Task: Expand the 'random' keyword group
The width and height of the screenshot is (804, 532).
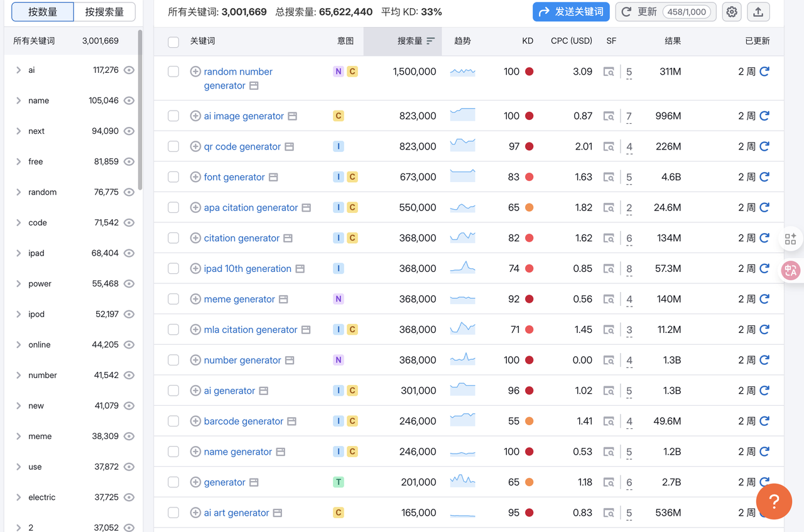Action: pyautogui.click(x=18, y=192)
